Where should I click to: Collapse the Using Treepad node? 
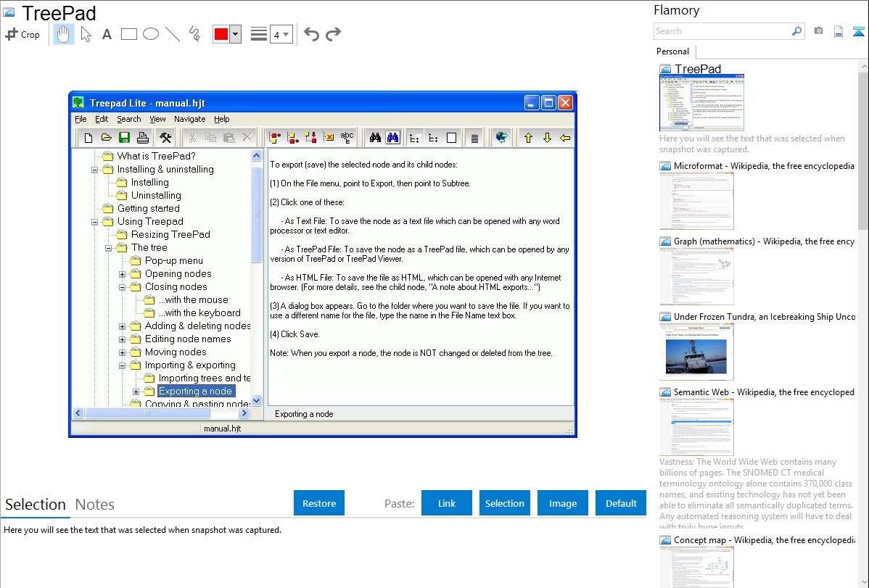[95, 222]
